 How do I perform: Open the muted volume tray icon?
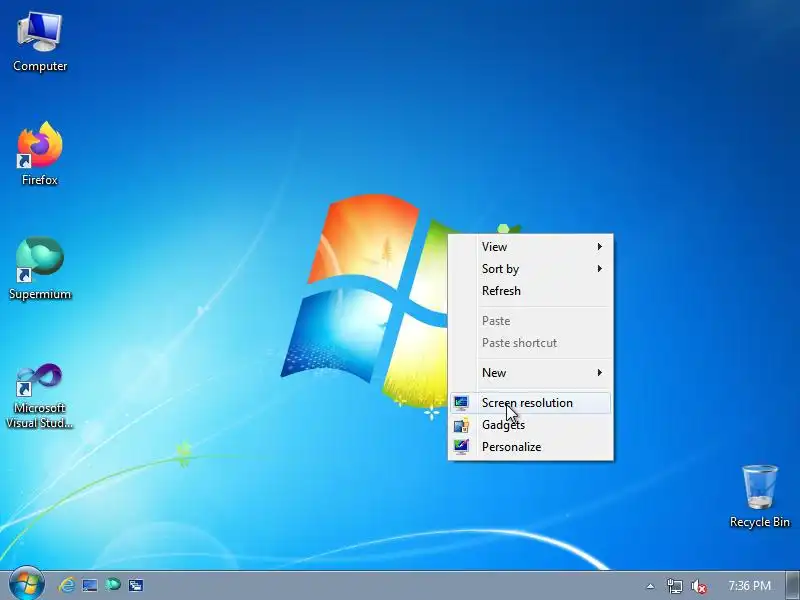click(698, 586)
